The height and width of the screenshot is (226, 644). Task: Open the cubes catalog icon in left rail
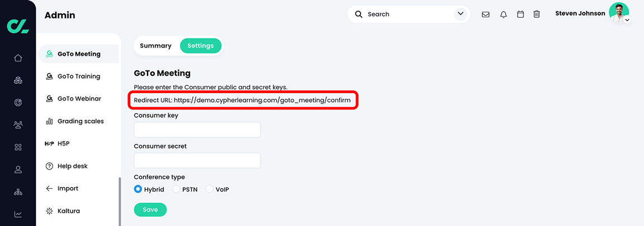pyautogui.click(x=18, y=80)
